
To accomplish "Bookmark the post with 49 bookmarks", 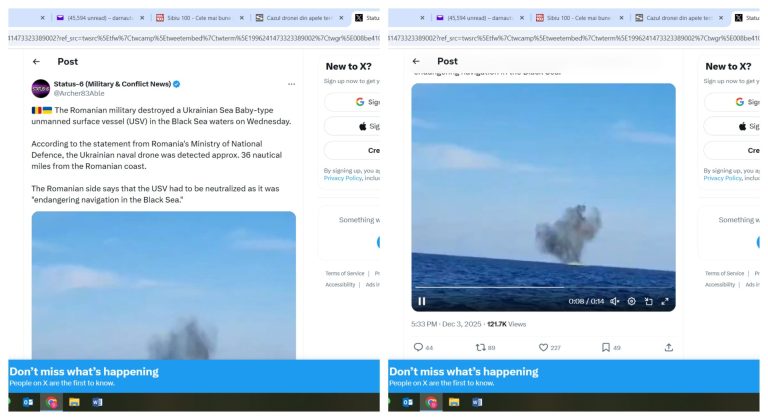I will click(x=606, y=348).
